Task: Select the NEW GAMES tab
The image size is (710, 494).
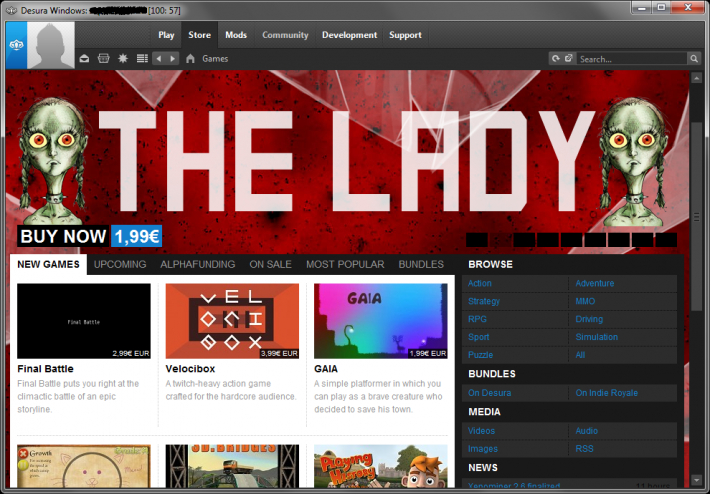Action: tap(48, 264)
